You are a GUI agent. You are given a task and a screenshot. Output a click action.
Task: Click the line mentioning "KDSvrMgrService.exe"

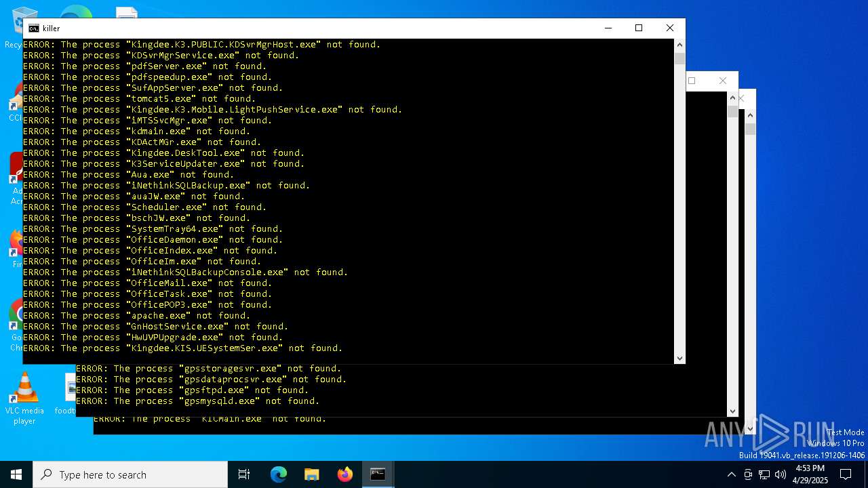tap(161, 55)
